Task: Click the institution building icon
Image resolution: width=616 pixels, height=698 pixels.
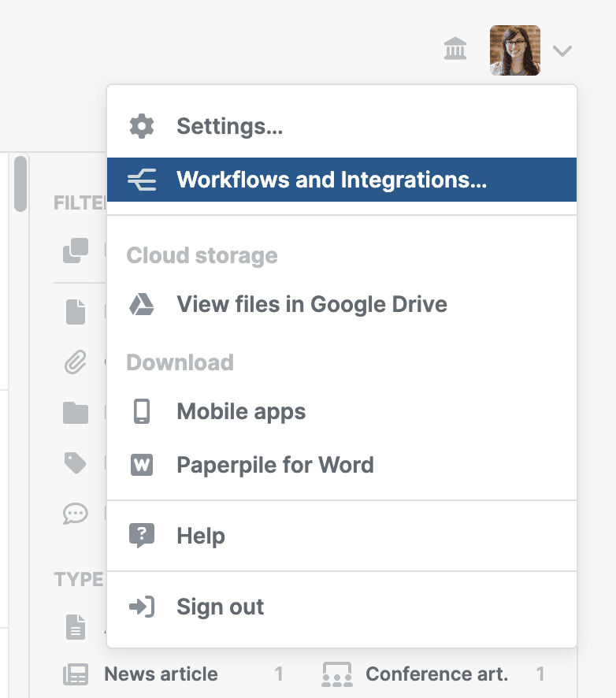Action: pos(455,50)
